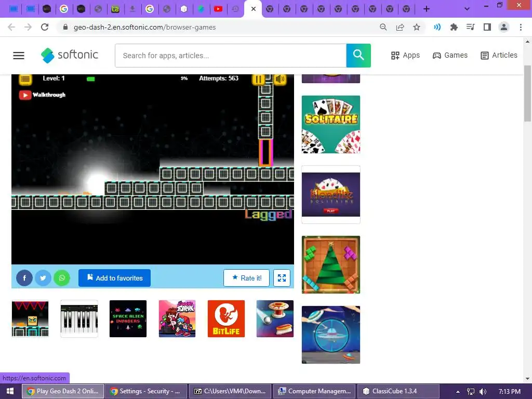Click the address bar URL
The width and height of the screenshot is (532, 399).
click(144, 27)
